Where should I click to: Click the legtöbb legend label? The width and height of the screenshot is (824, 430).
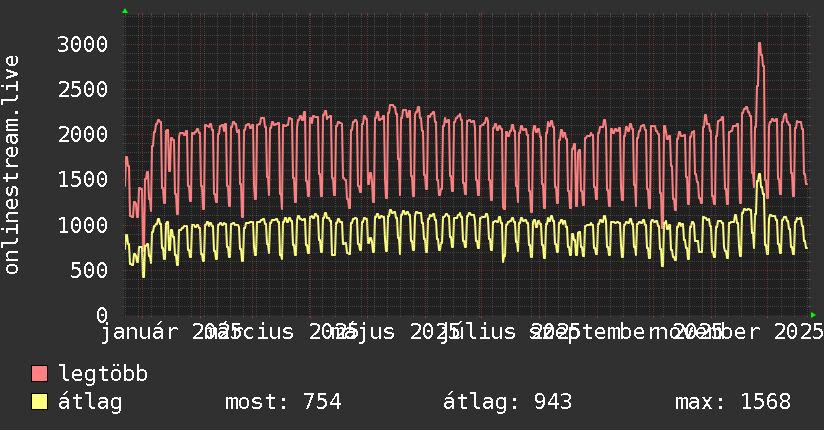point(103,373)
